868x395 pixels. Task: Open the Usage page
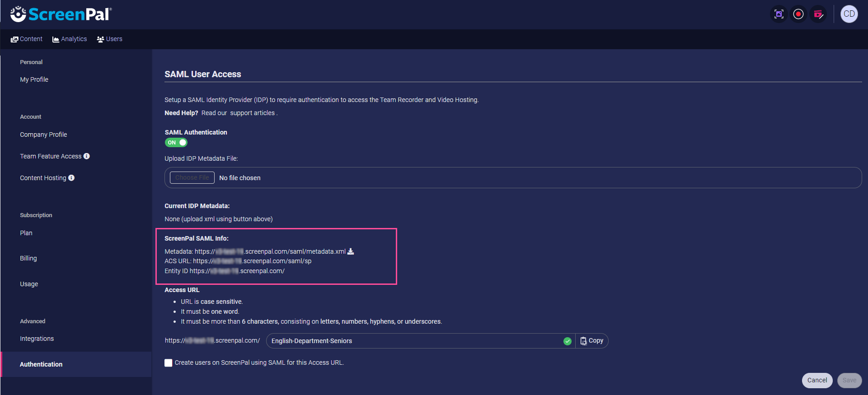tap(29, 284)
